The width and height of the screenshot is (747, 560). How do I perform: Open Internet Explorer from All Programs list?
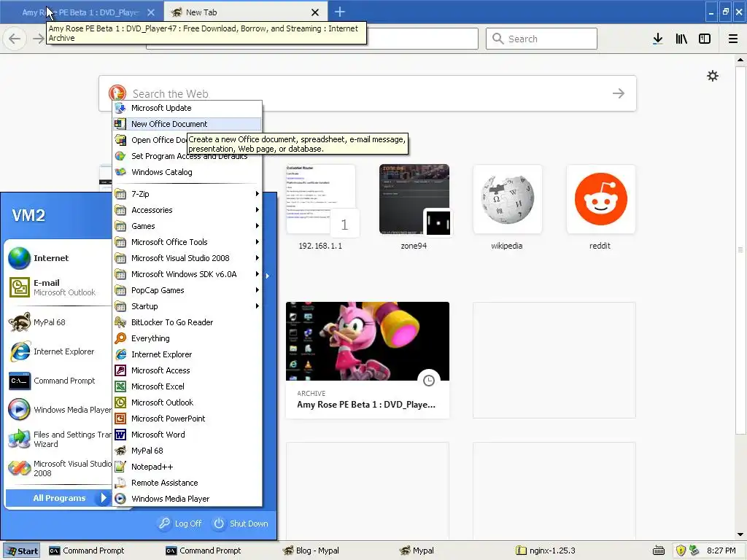click(187, 354)
